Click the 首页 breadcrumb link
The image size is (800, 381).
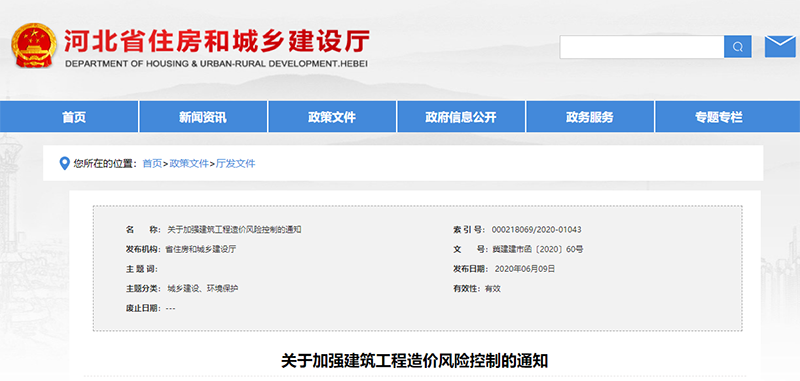(152, 164)
